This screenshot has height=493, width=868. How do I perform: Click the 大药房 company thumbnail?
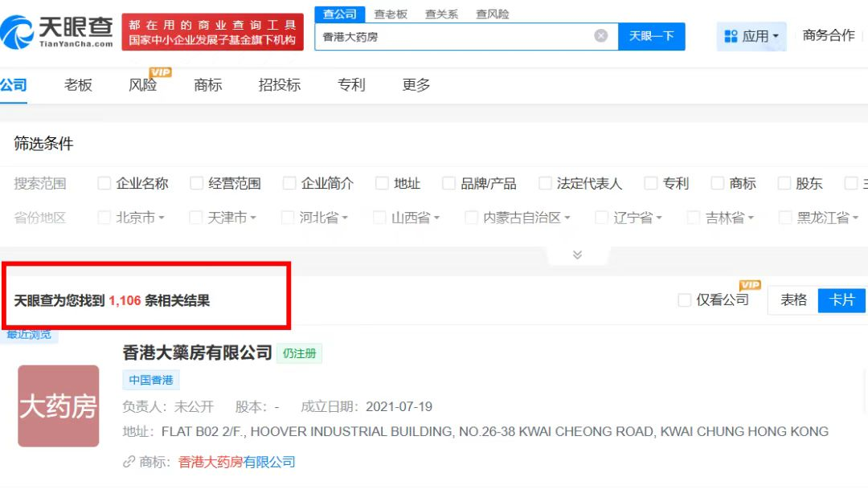pyautogui.click(x=59, y=406)
